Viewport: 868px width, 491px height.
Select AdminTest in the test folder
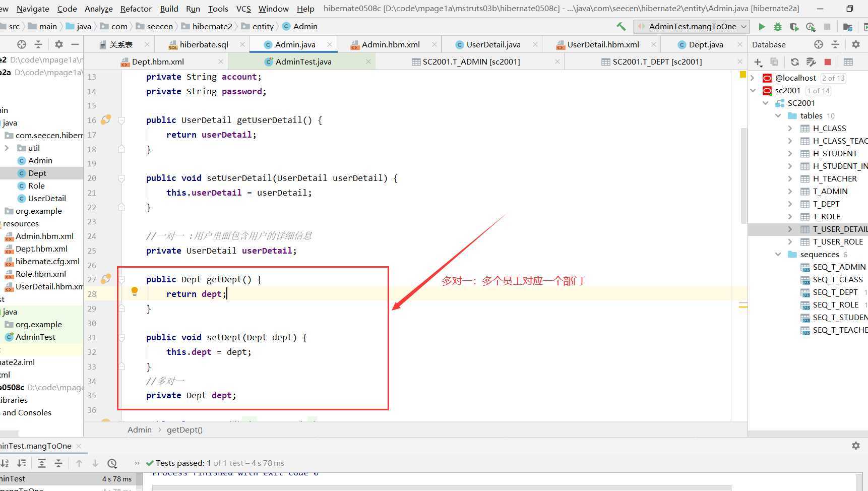(x=35, y=337)
